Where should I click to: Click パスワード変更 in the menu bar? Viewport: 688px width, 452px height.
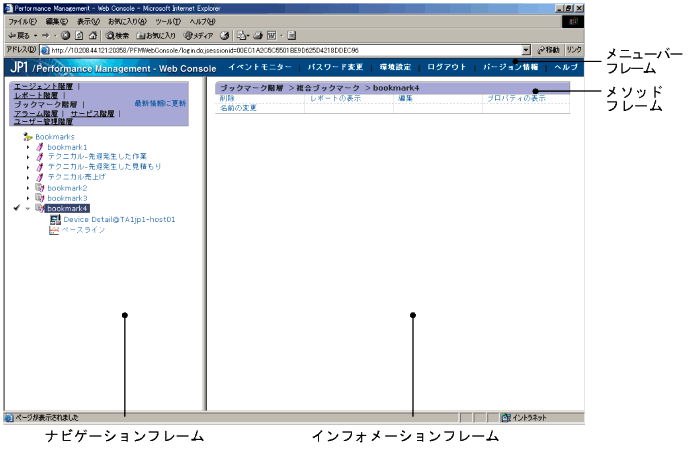[335, 67]
